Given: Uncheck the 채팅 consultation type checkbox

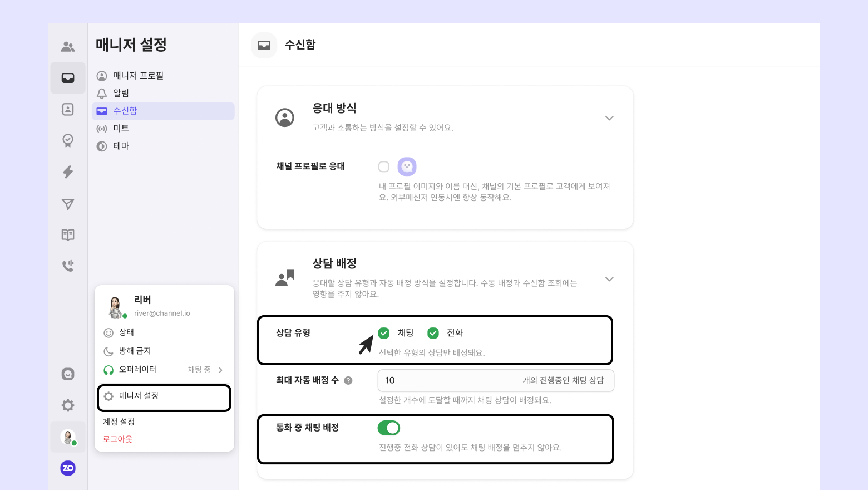Looking at the screenshot, I should click(384, 333).
